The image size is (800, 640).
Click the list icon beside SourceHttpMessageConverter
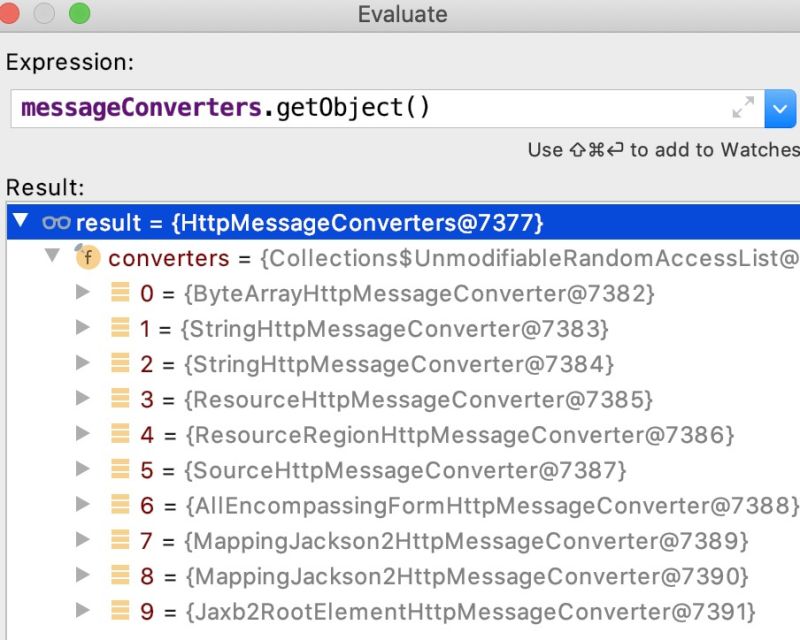(119, 470)
